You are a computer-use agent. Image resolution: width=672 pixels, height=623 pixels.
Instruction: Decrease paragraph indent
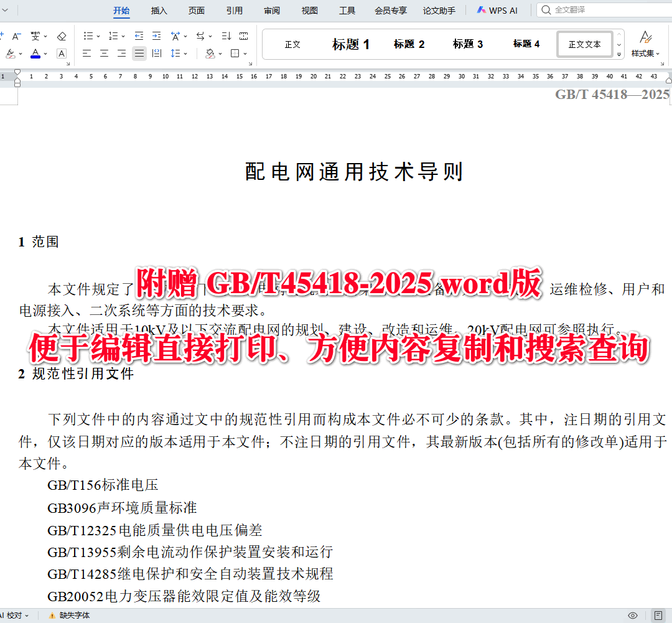[139, 36]
